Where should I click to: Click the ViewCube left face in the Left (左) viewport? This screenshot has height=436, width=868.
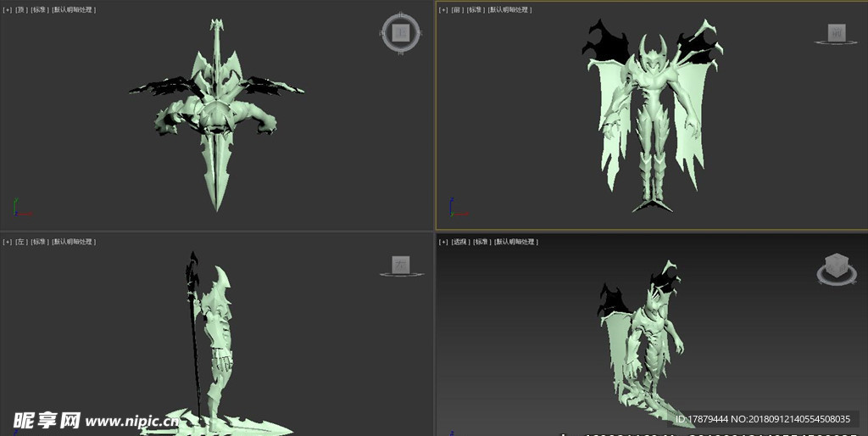click(x=401, y=265)
